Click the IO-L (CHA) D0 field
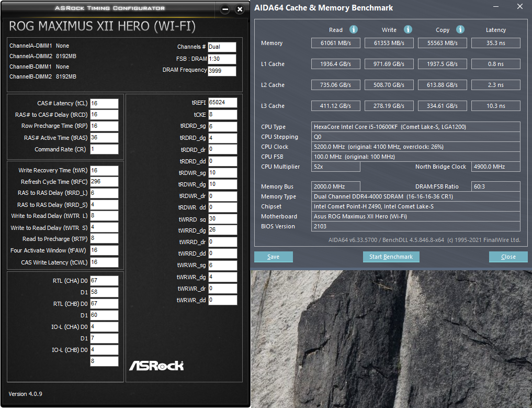The height and width of the screenshot is (408, 532). coord(104,327)
